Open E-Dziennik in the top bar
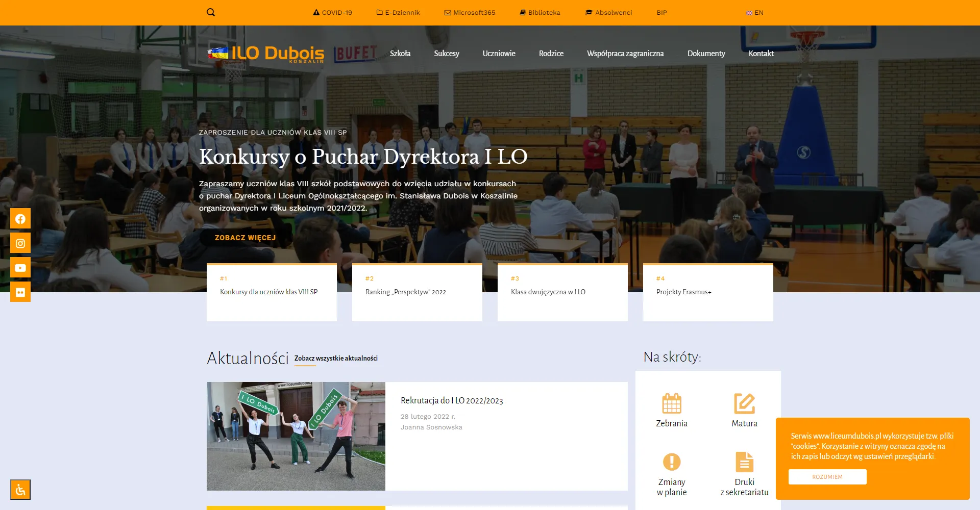The height and width of the screenshot is (510, 980). (398, 13)
